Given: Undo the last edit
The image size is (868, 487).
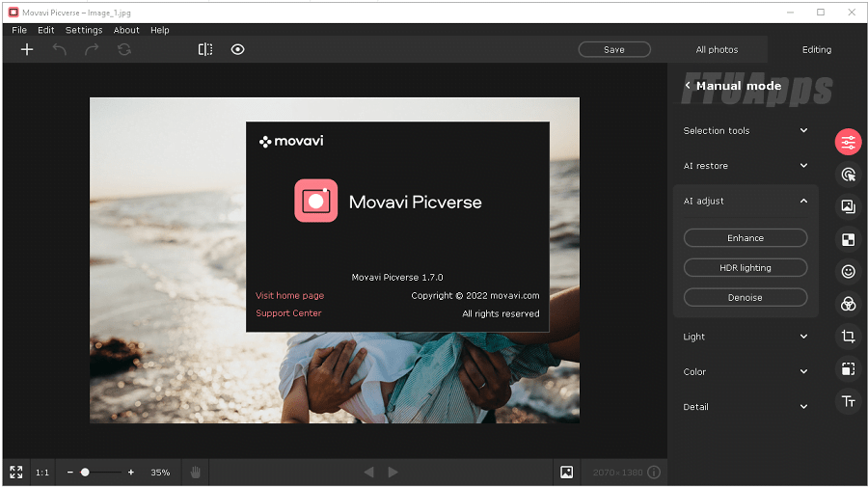Looking at the screenshot, I should [59, 50].
